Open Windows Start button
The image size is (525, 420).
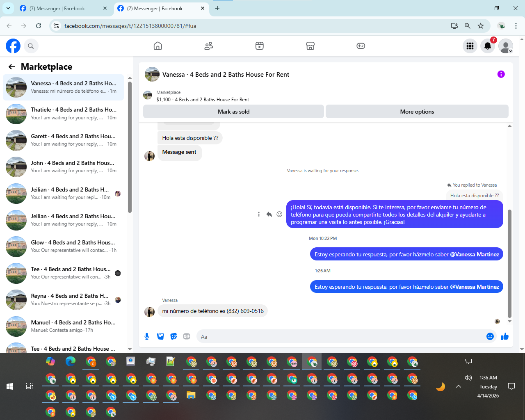tap(10, 386)
